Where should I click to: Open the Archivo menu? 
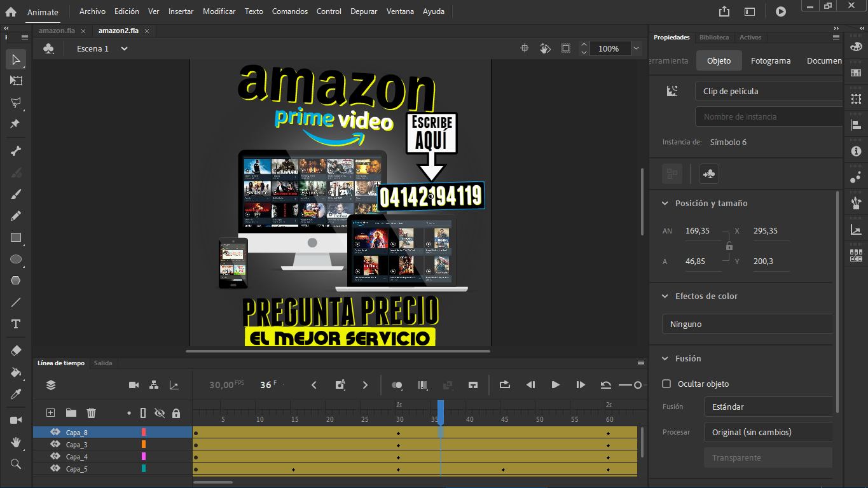tap(92, 11)
